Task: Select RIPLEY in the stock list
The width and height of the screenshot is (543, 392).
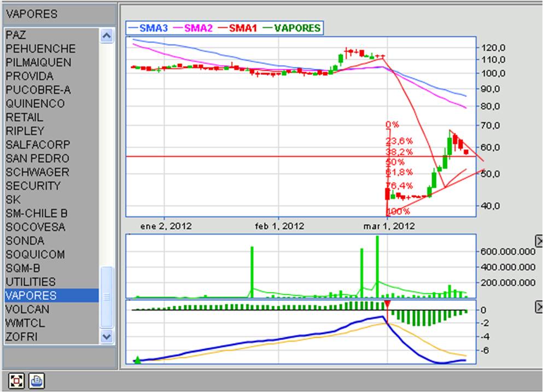Action: (x=52, y=131)
